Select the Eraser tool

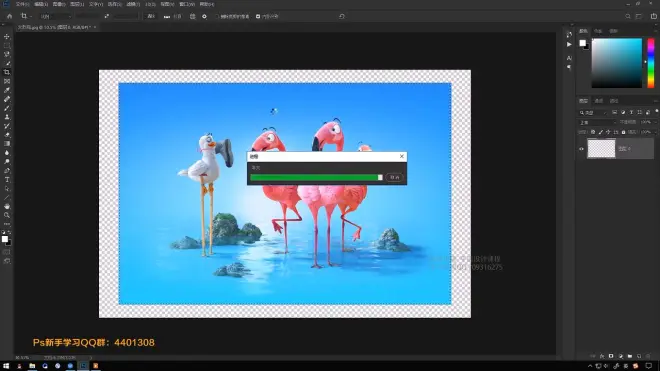point(7,135)
